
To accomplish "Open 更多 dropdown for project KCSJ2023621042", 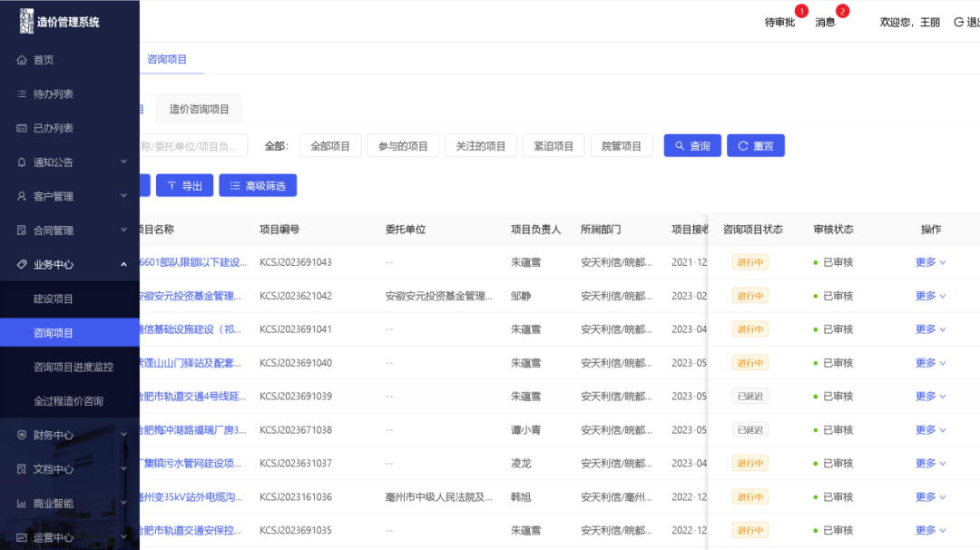I will tap(930, 296).
